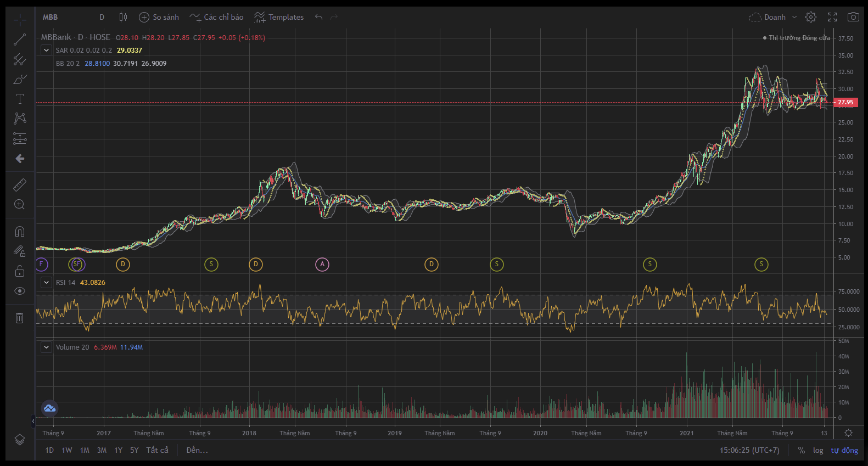Select the 1Y time range
This screenshot has height=466, width=868.
click(118, 450)
